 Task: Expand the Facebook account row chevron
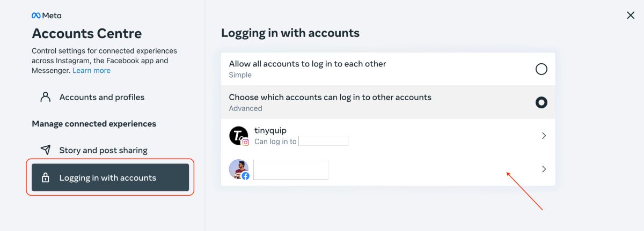click(x=544, y=169)
